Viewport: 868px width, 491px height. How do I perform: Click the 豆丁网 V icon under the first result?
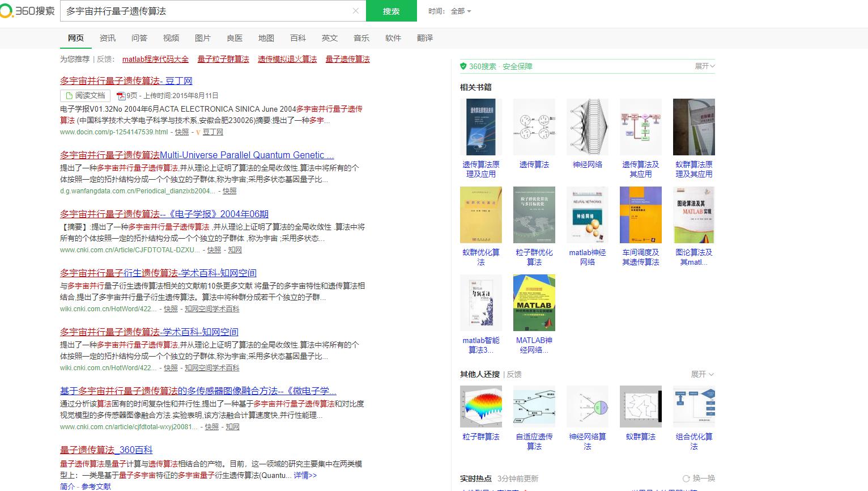click(x=198, y=132)
